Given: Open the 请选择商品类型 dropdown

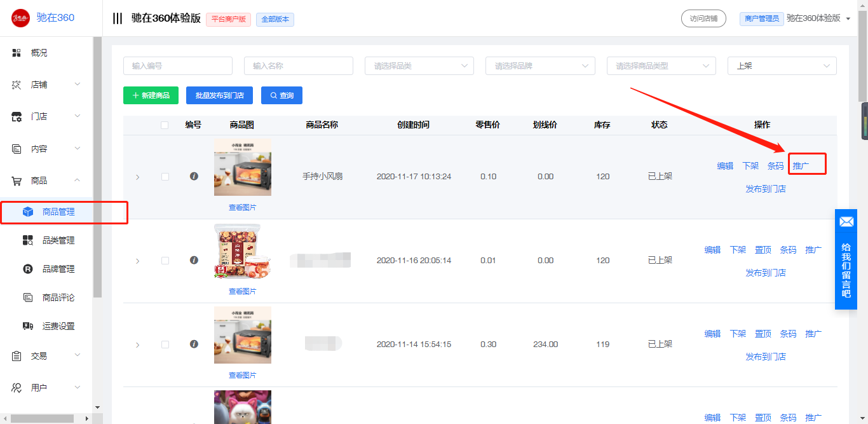Looking at the screenshot, I should [661, 66].
